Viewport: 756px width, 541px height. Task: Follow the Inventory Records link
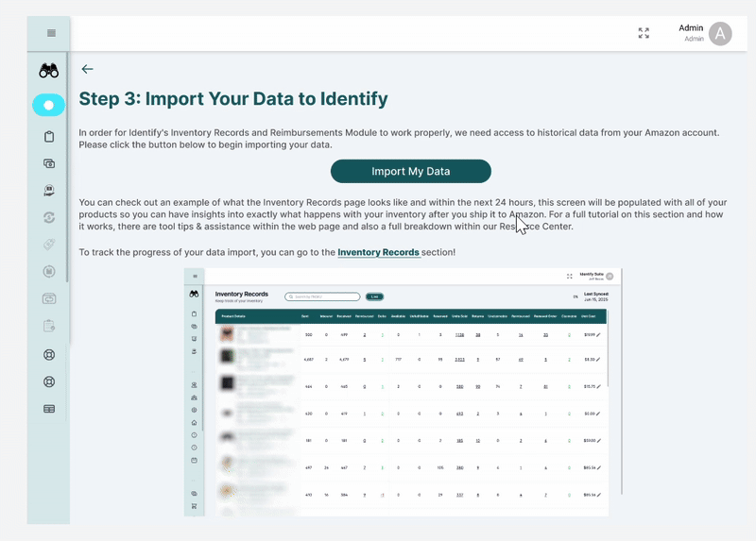(x=378, y=252)
